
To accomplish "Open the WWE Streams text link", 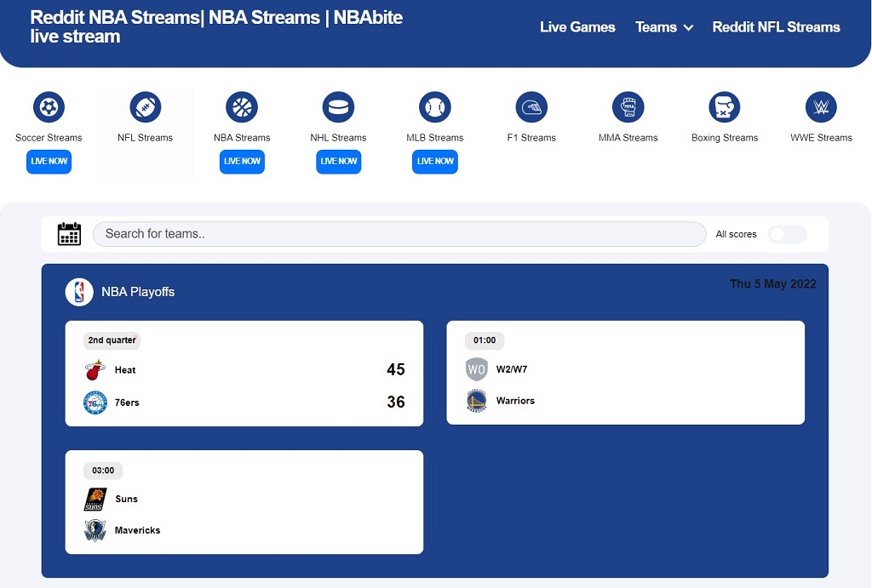I will (821, 138).
